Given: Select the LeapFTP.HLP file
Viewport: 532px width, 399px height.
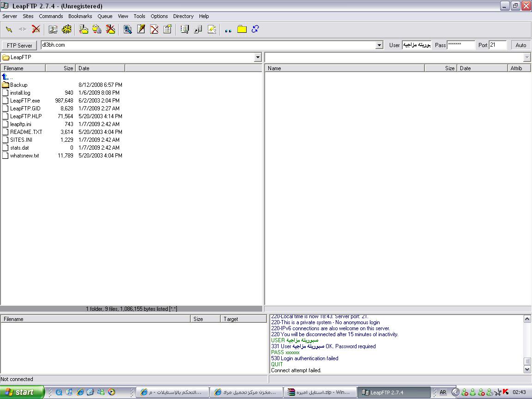Looking at the screenshot, I should pyautogui.click(x=26, y=116).
